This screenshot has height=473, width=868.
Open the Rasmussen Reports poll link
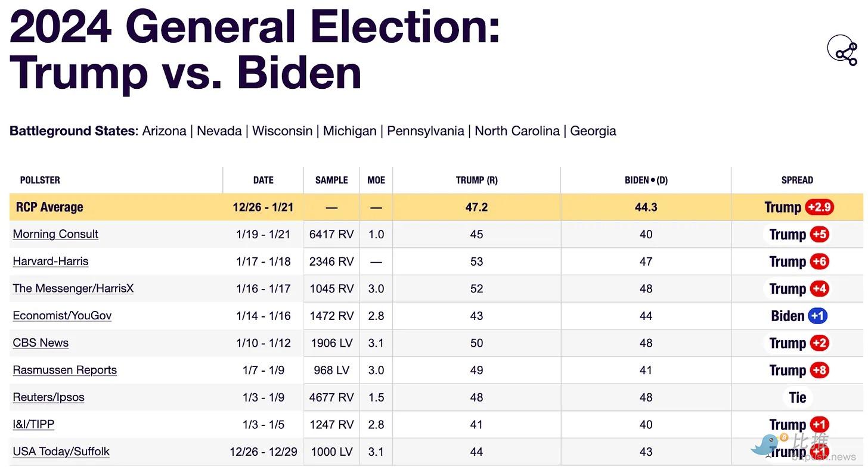(65, 370)
